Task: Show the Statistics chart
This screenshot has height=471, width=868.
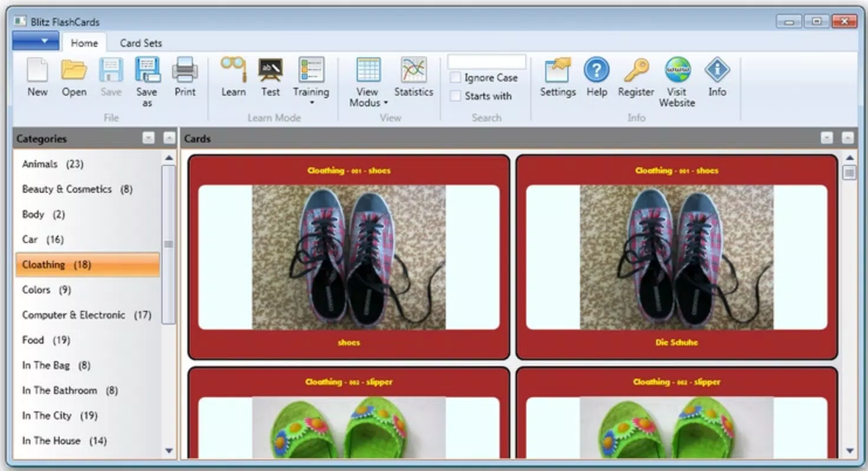Action: pyautogui.click(x=414, y=77)
